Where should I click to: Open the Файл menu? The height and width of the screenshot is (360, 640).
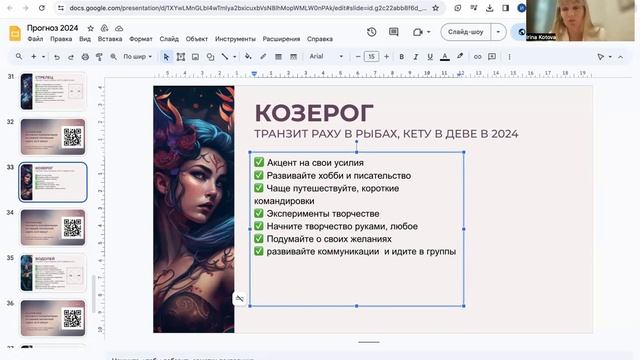(35, 39)
